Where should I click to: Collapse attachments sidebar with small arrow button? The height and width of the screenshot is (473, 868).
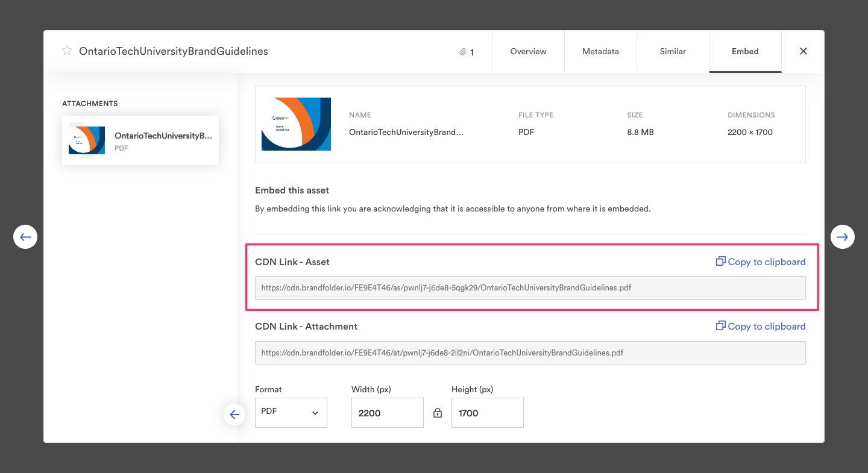click(234, 415)
